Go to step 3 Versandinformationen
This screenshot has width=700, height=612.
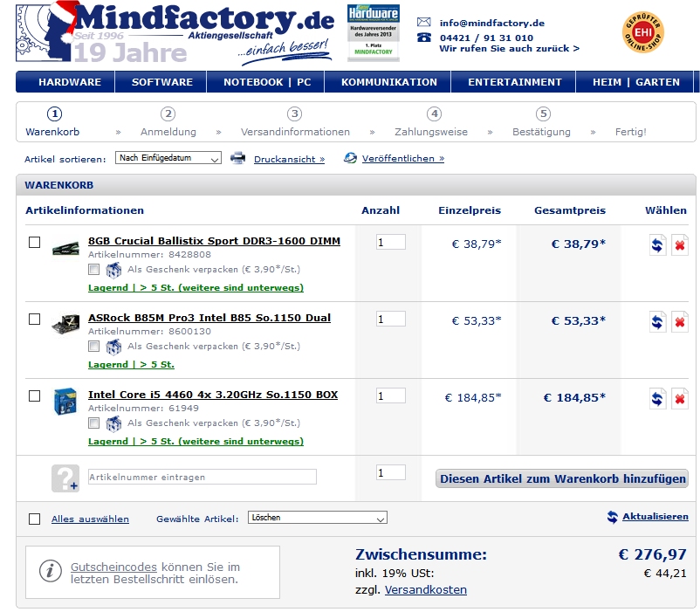pos(295,122)
